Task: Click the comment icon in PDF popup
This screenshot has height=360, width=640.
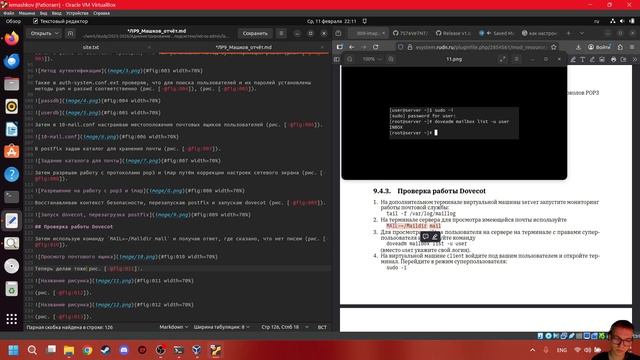Action: pyautogui.click(x=425, y=236)
